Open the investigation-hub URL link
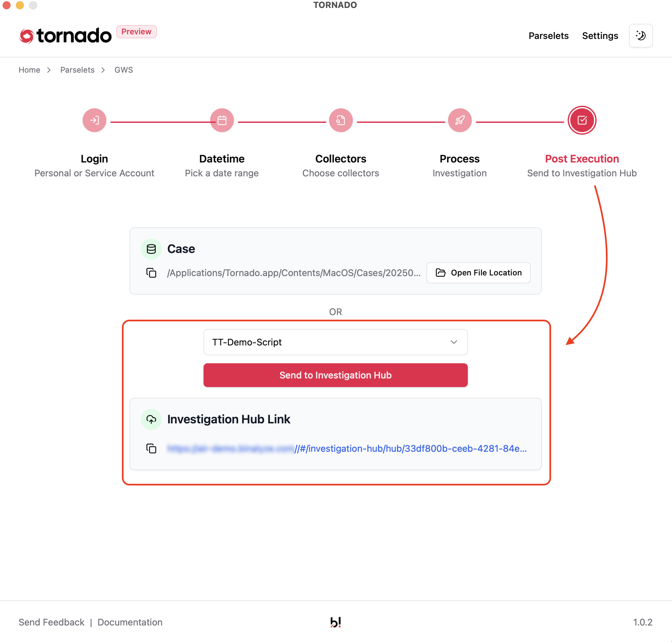672x642 pixels. tap(411, 448)
